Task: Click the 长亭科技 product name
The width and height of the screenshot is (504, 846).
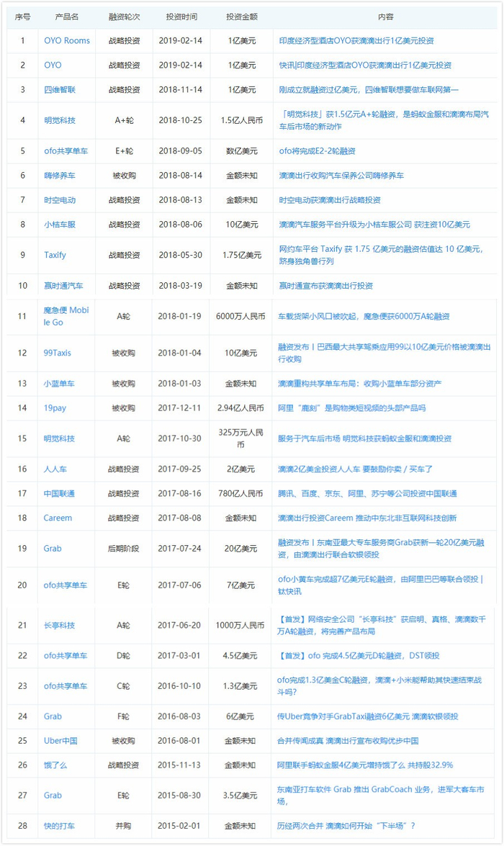Action: point(59,626)
